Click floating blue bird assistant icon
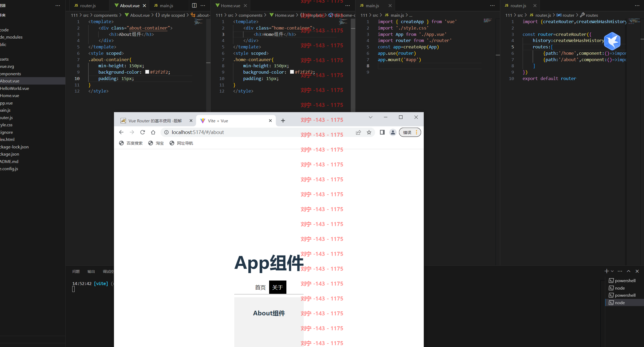Screen dimensions: 644x347 point(612,41)
